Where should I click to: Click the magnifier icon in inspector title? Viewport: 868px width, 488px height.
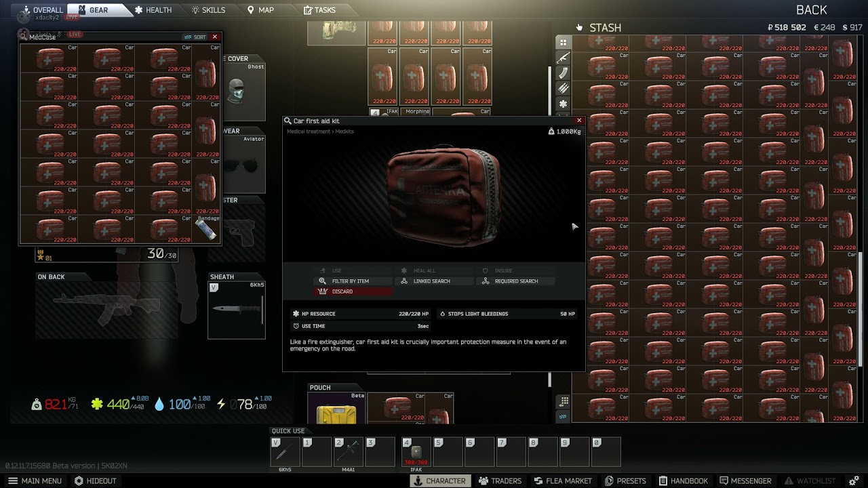tap(288, 121)
